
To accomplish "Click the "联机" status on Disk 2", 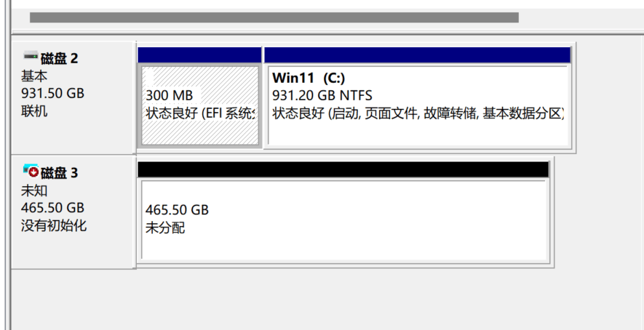I will tap(35, 111).
